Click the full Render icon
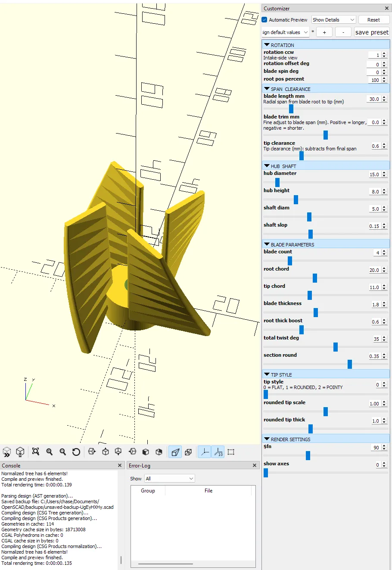The image size is (392, 570). pos(20,452)
